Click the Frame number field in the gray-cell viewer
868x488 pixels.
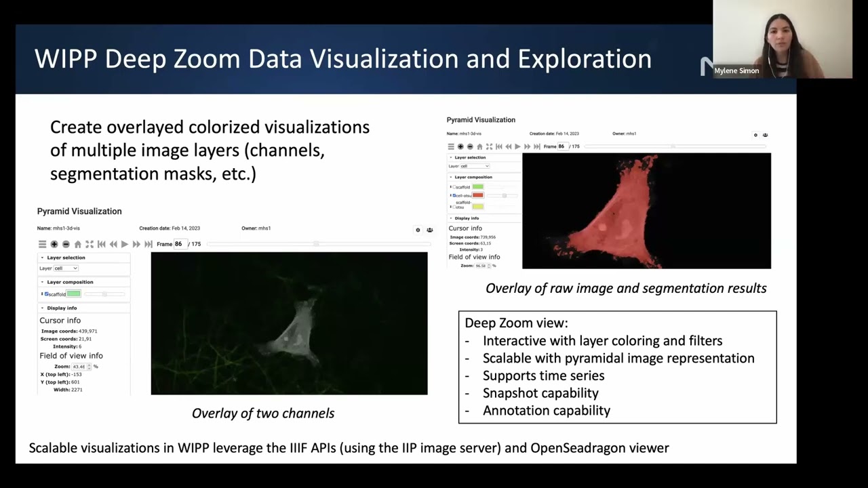click(179, 244)
